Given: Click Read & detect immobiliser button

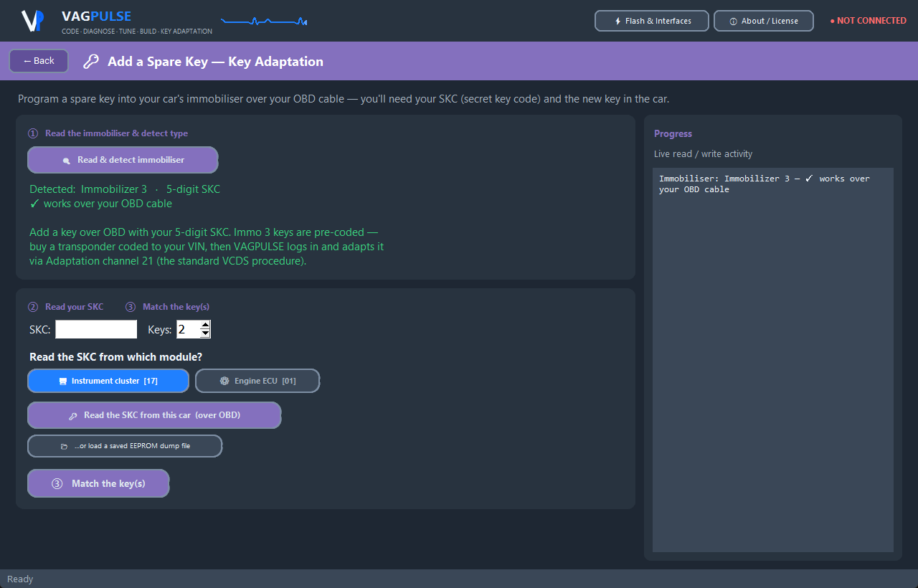Looking at the screenshot, I should 123,160.
